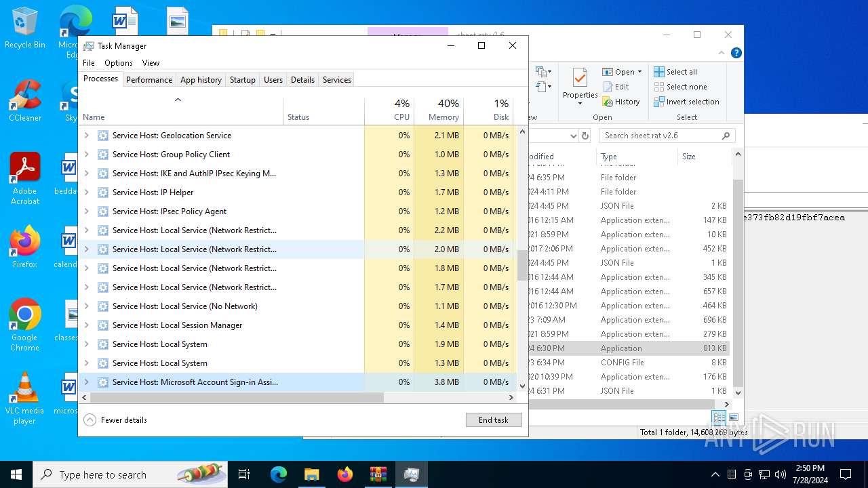Viewport: 868px width, 488px height.
Task: Click Select none in Explorer ribbon
Action: pyautogui.click(x=680, y=87)
